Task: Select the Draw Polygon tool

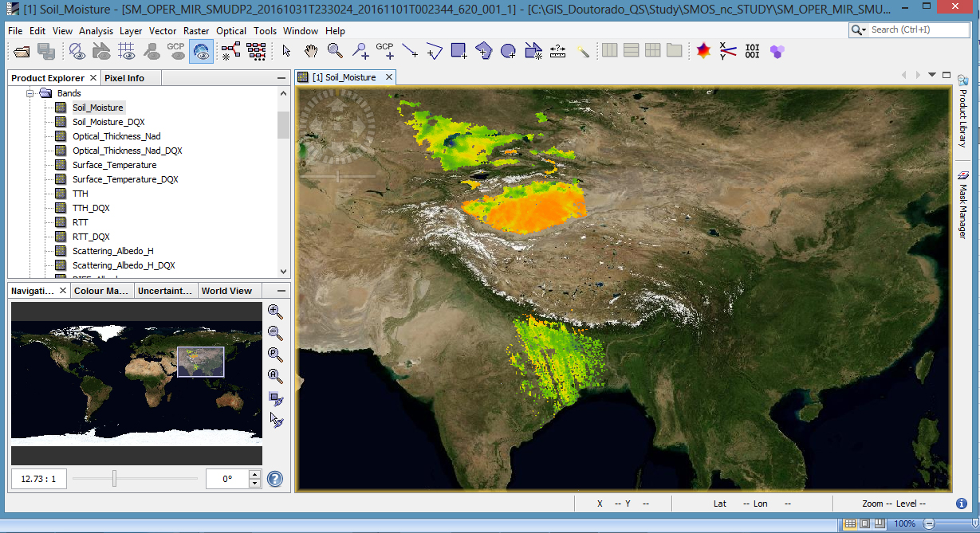Action: tap(483, 51)
